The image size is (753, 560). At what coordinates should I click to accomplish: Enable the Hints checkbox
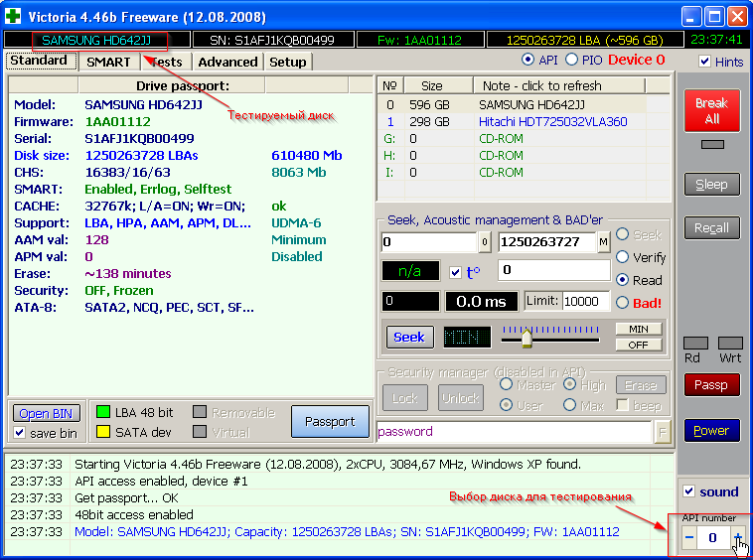[704, 62]
